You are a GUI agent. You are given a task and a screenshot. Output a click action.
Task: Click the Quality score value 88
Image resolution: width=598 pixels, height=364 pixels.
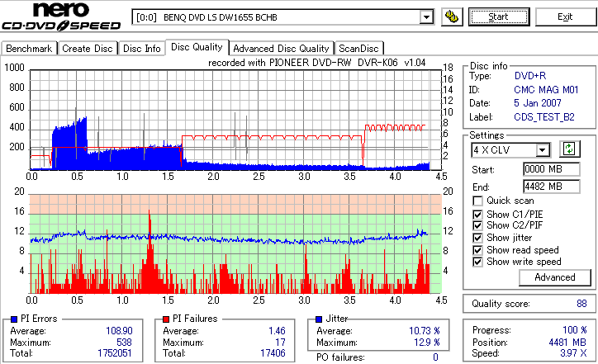point(581,304)
